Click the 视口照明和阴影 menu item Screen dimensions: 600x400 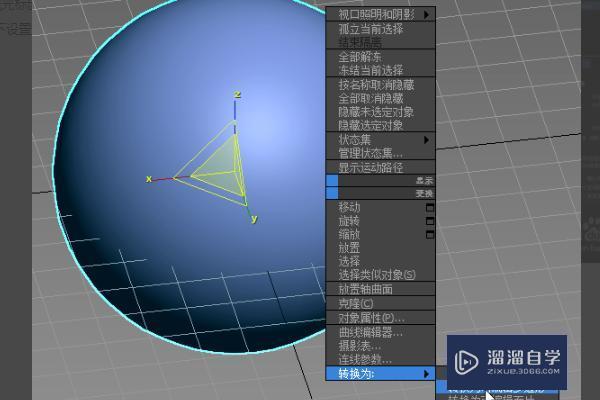click(380, 15)
